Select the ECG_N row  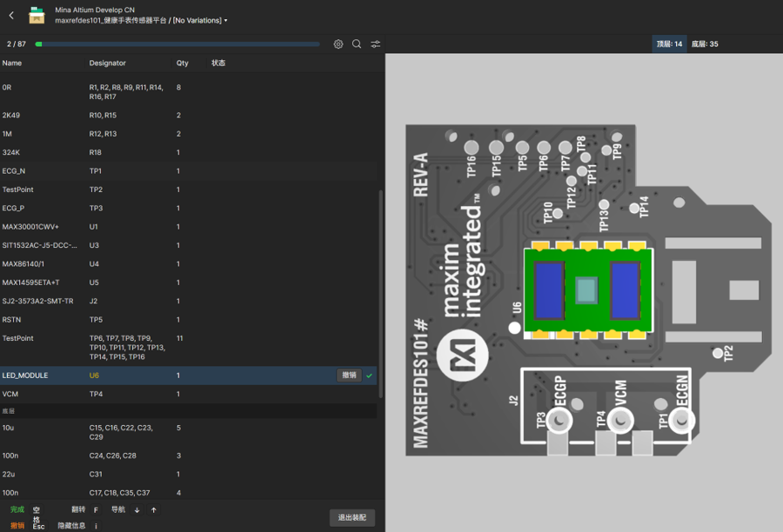point(188,170)
